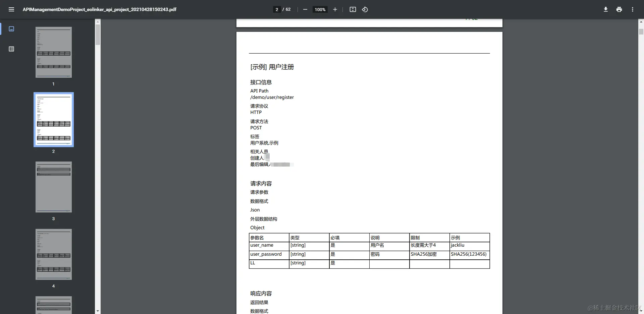Click the '外层数据结构' label
This screenshot has height=314, width=644.
(x=264, y=219)
